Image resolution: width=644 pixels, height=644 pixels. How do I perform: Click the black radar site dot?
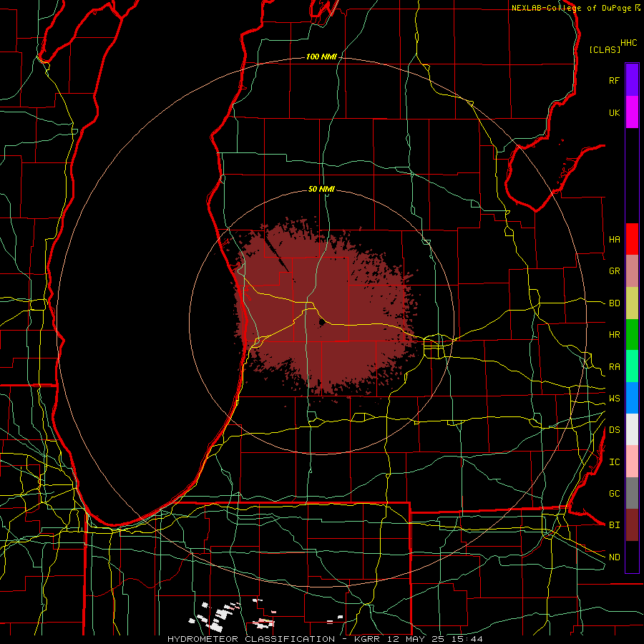pos(322,323)
